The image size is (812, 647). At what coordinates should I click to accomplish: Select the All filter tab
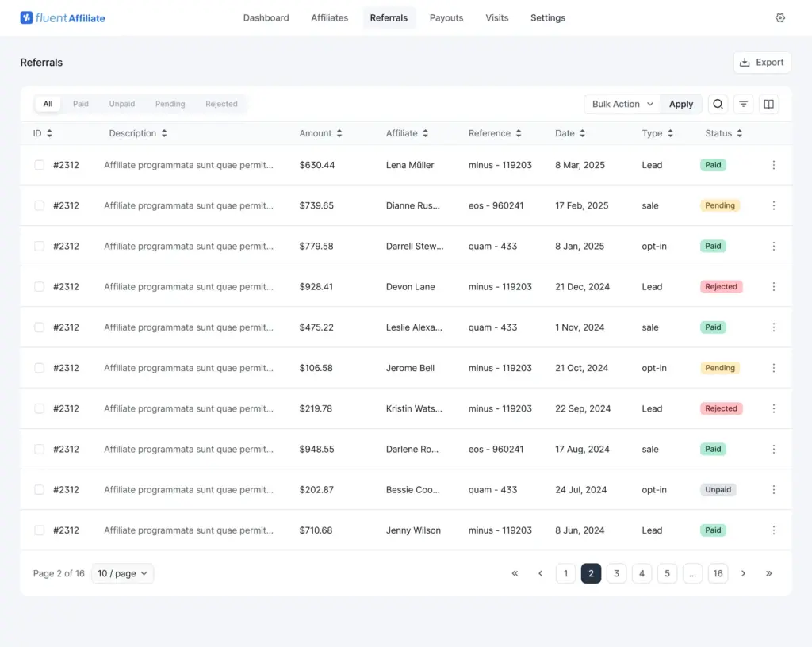coord(48,104)
